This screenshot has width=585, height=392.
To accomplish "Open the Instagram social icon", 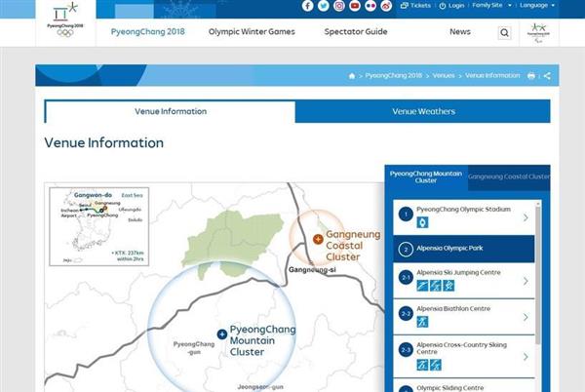I will (338, 6).
